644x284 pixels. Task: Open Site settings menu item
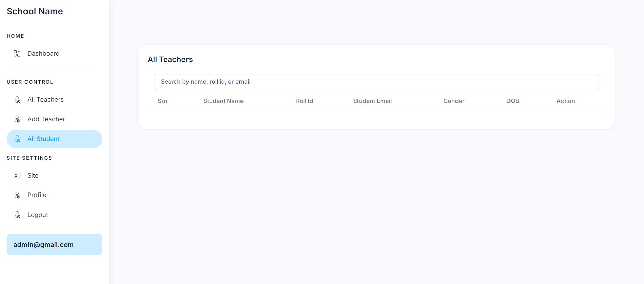pyautogui.click(x=33, y=176)
